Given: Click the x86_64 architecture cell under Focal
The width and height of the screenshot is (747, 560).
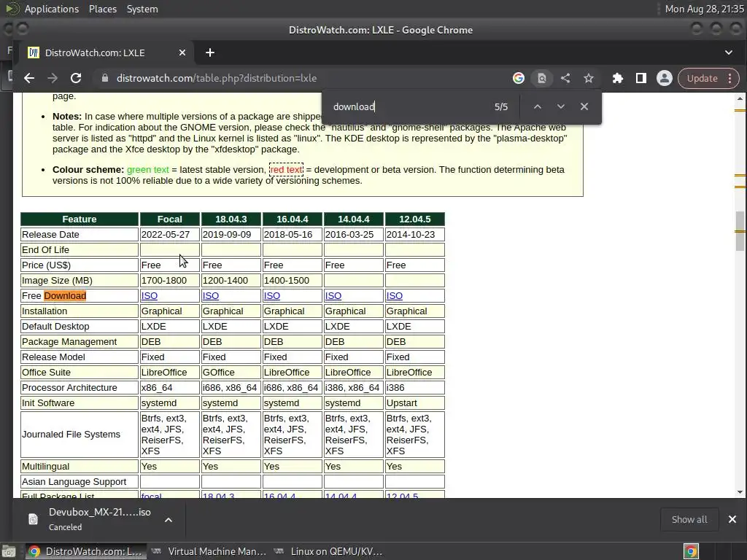Looking at the screenshot, I should [x=169, y=388].
